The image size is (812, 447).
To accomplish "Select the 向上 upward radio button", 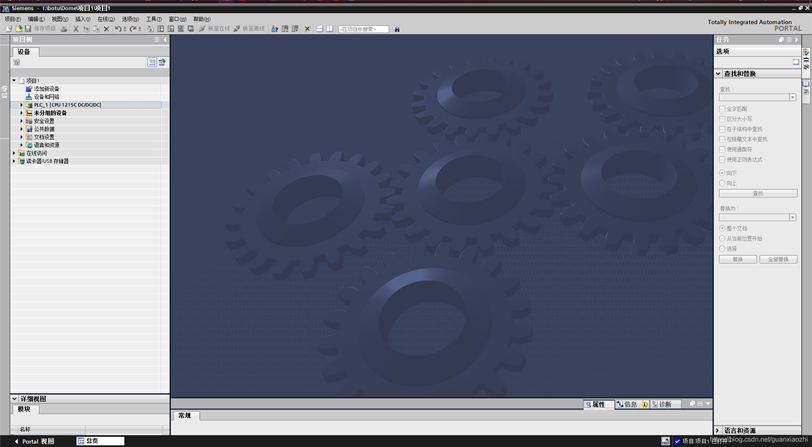I will click(722, 183).
